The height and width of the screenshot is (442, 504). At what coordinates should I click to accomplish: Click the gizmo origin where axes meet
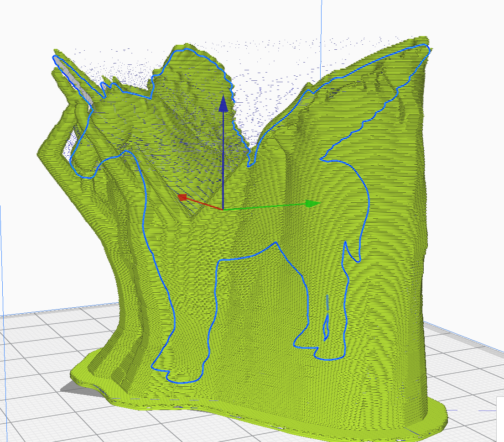click(x=223, y=210)
